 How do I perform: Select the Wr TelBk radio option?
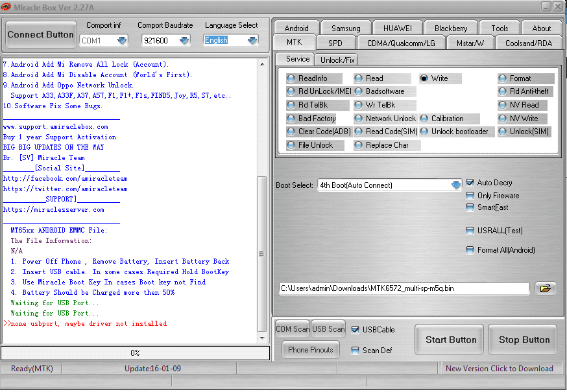click(358, 105)
